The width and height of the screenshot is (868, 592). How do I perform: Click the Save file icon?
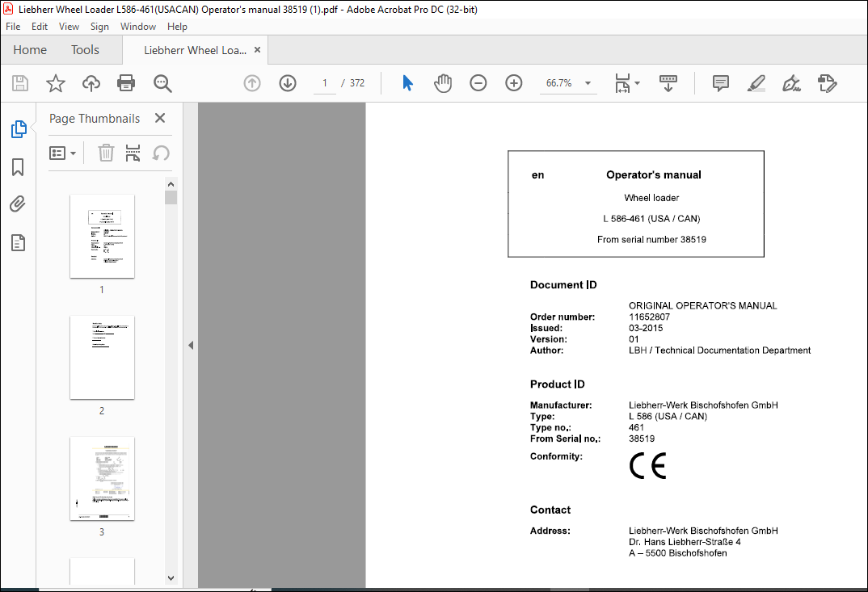[x=20, y=83]
